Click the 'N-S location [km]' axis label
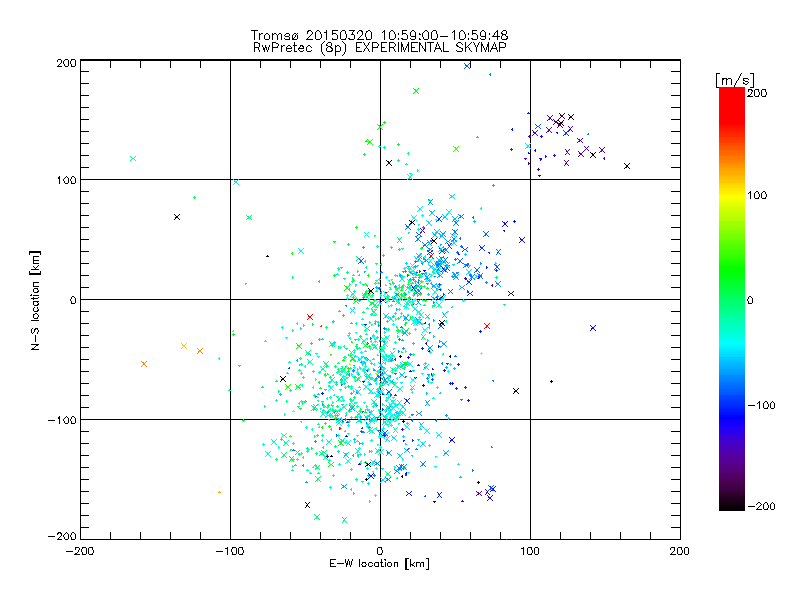This screenshot has height=600, width=800. point(35,300)
